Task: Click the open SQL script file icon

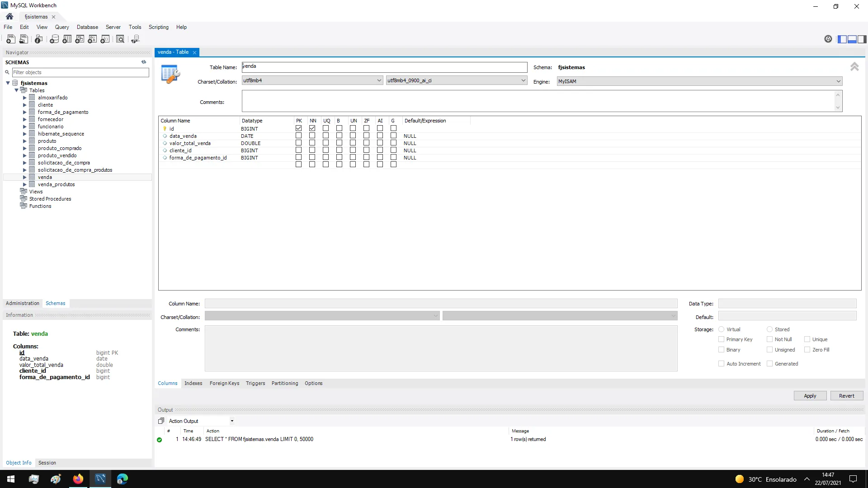Action: point(24,39)
